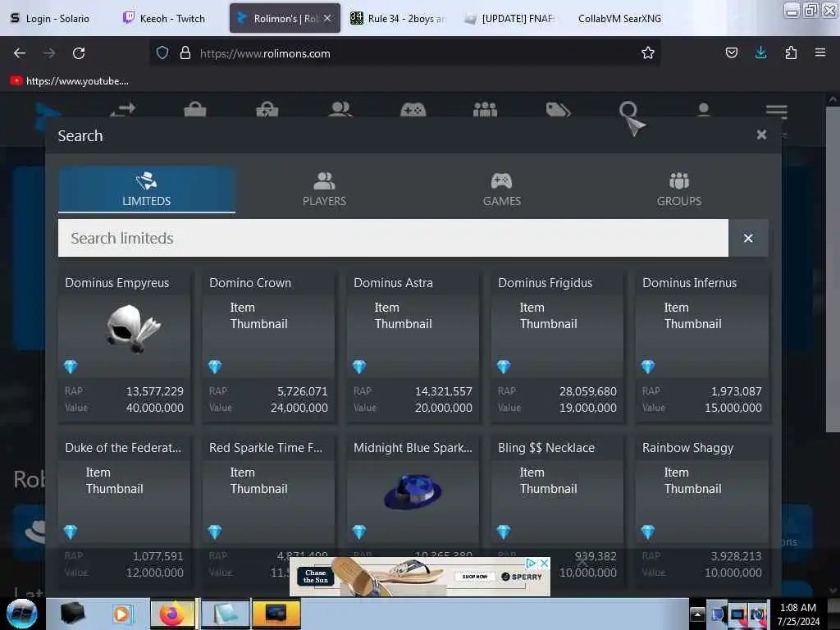
Task: Close the Search dialog
Action: [x=761, y=135]
